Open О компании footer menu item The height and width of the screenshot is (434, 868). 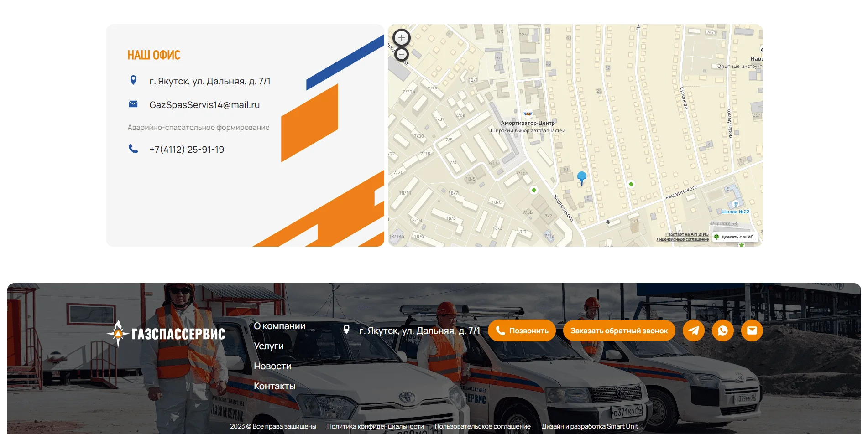point(279,326)
